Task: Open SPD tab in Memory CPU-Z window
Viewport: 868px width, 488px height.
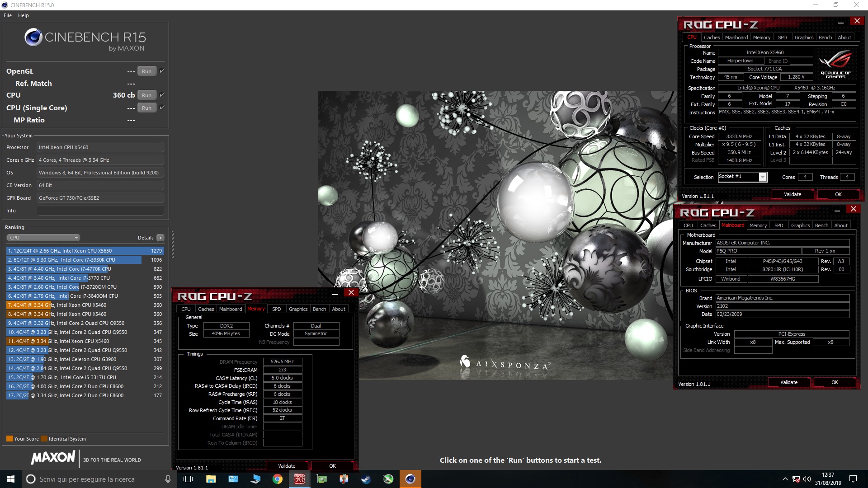Action: coord(276,309)
